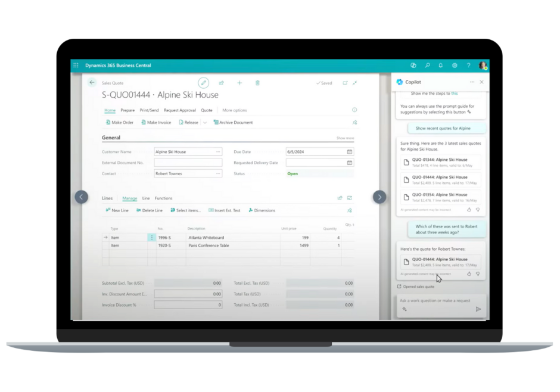Open the settings gear in header

coord(455,66)
